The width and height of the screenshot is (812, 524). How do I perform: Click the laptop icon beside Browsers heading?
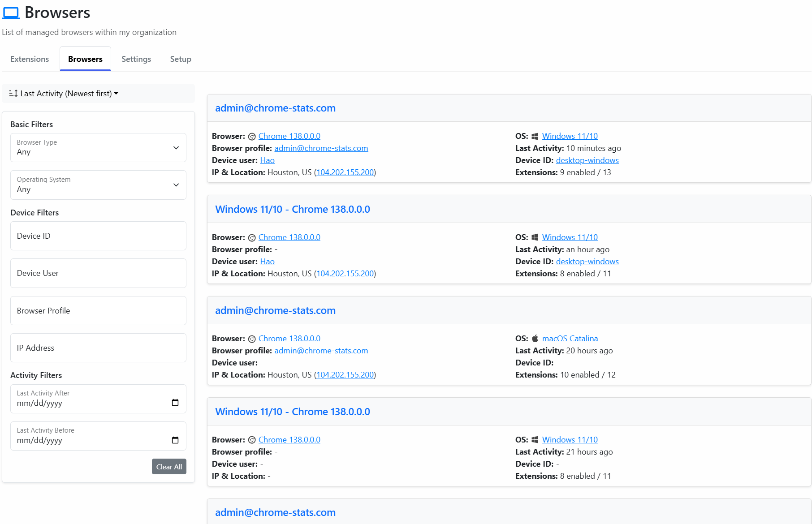11,13
